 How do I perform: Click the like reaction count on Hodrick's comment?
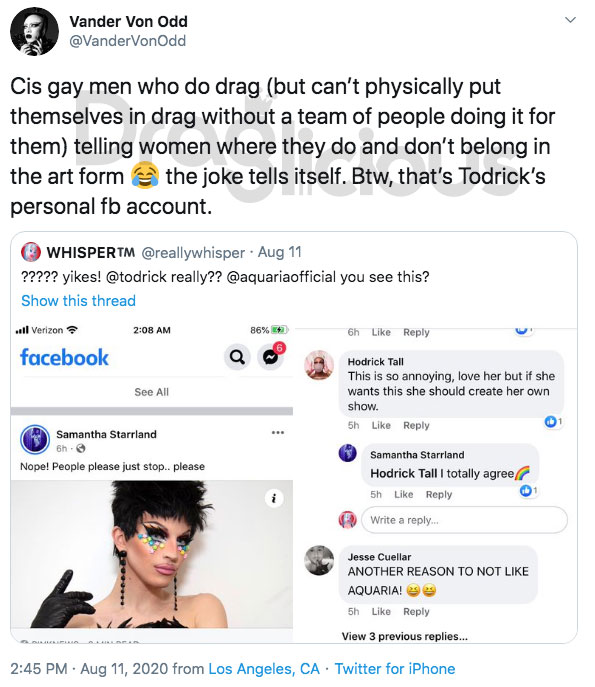pyautogui.click(x=552, y=421)
